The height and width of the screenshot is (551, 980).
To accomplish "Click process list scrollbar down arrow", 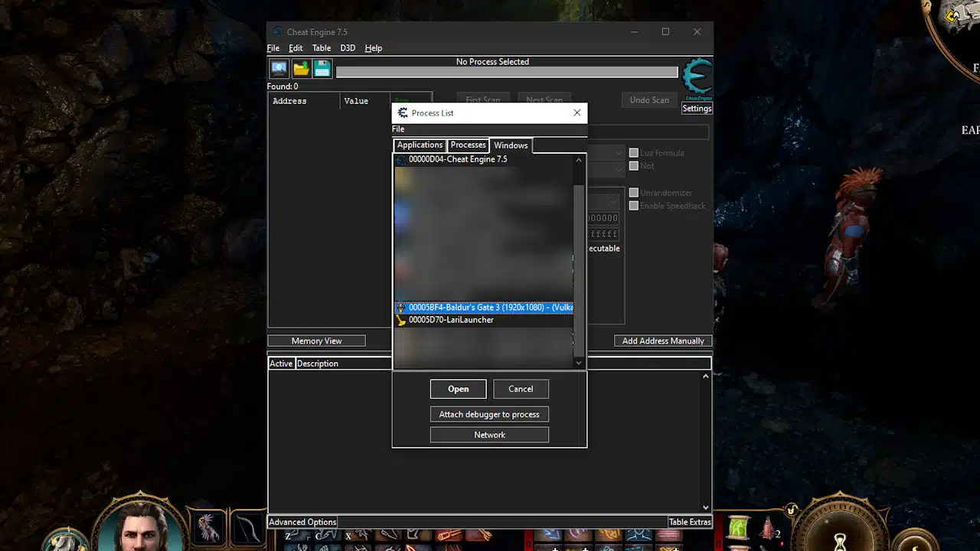I will (579, 363).
